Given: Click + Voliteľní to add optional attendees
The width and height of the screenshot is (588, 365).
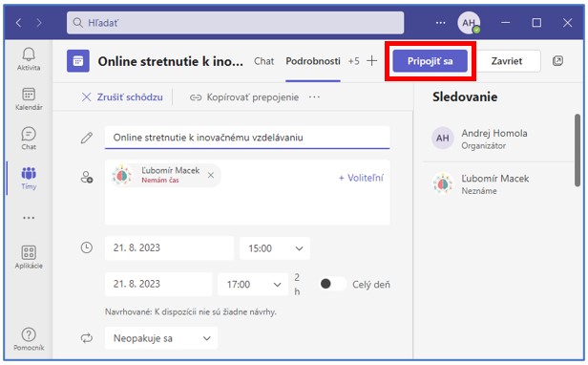Looking at the screenshot, I should coord(361,178).
